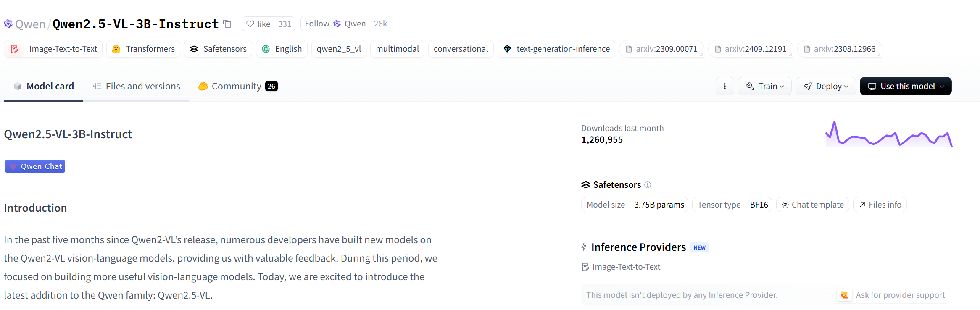
Task: Open the Chat template viewer
Action: click(813, 205)
